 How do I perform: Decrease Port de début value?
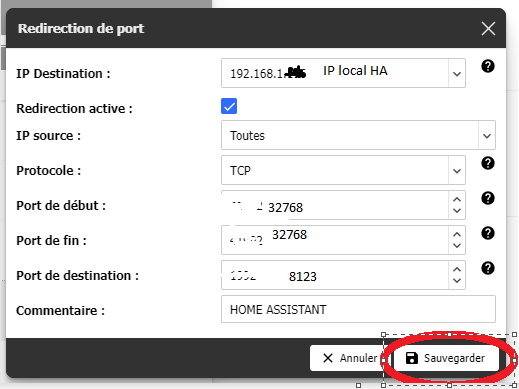tap(457, 211)
